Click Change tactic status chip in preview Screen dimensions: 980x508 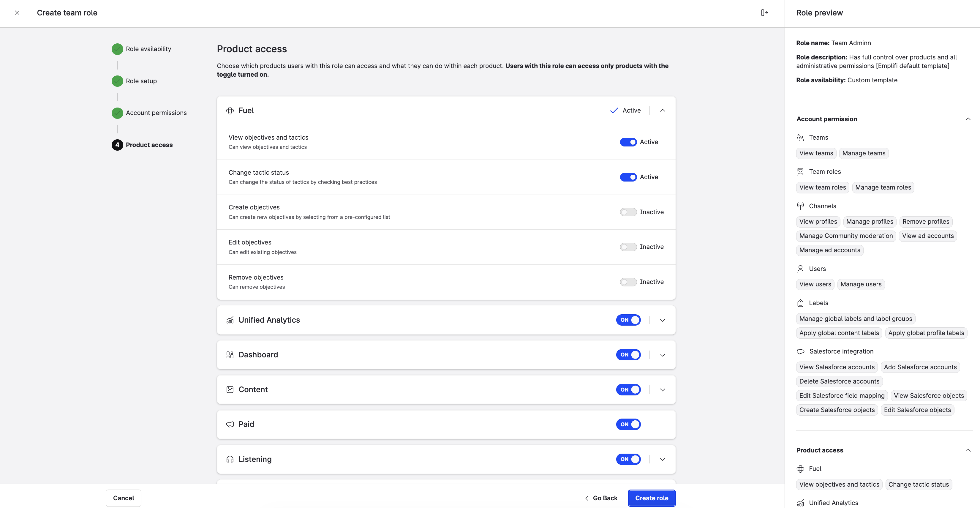(918, 485)
